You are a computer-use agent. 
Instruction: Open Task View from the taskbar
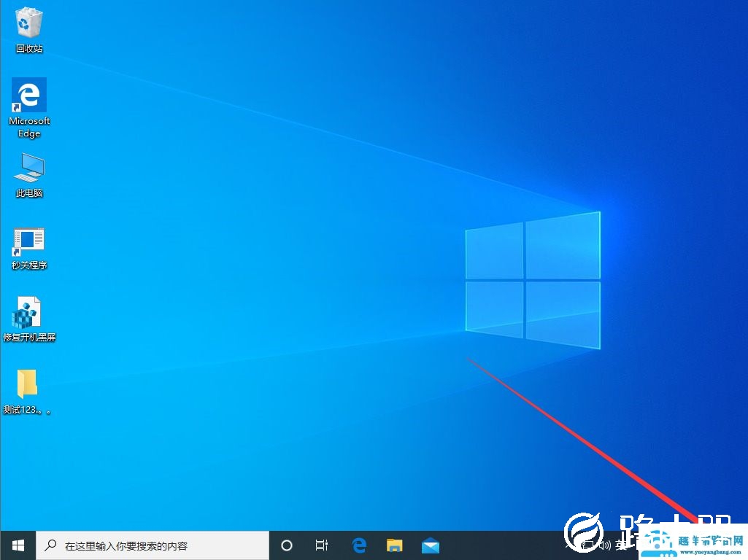coord(322,545)
